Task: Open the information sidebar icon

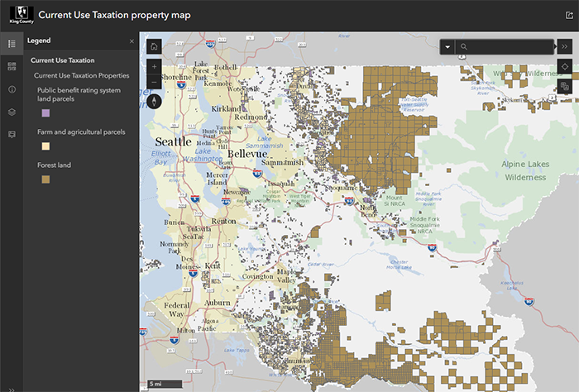Action: pos(12,89)
